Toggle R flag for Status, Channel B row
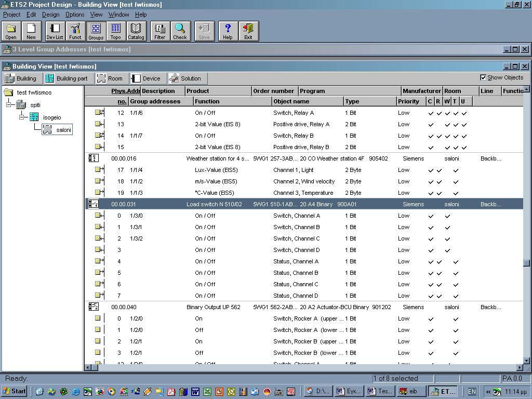The height and width of the screenshot is (399, 532). coord(439,273)
